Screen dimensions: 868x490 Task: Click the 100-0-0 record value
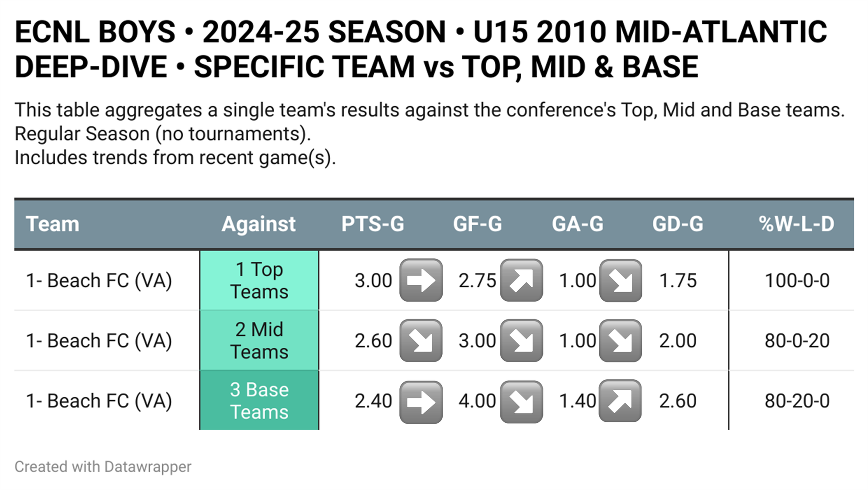click(x=797, y=281)
